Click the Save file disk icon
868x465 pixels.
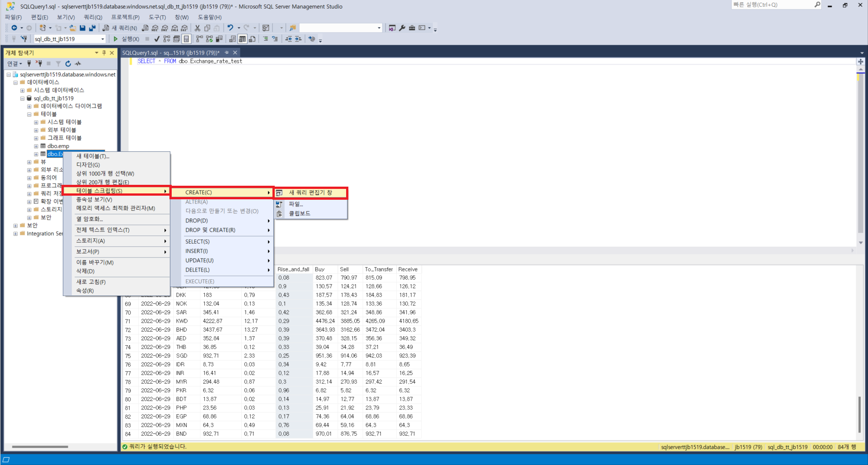coord(82,28)
